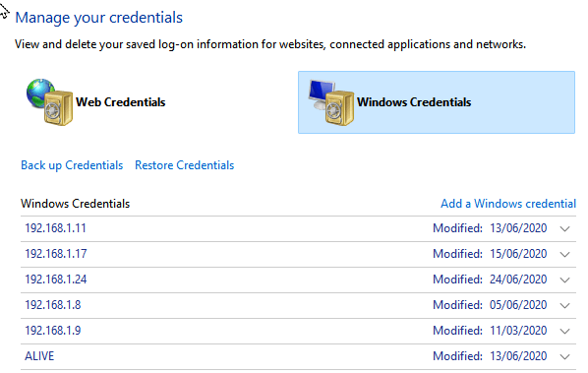
Task: Open Back up Credentials link
Action: (72, 165)
